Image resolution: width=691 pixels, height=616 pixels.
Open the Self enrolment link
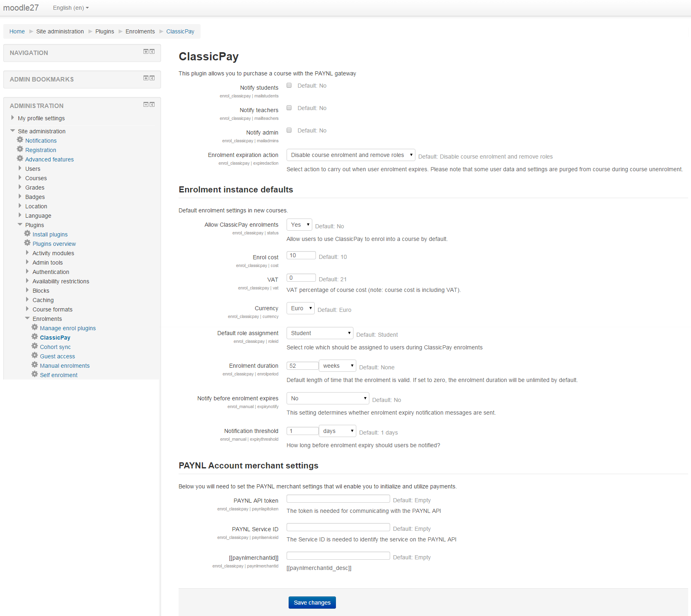click(59, 375)
